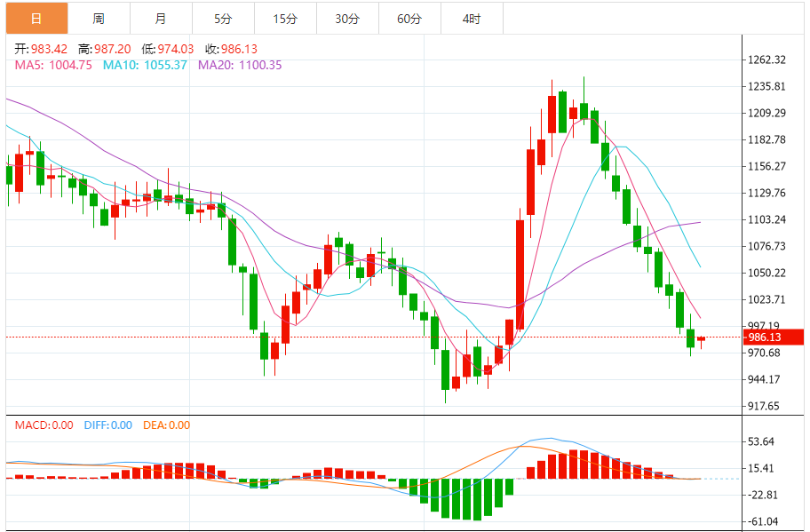Viewport: 810px width, 532px height.
Task: Click the MA5: 1004.75 indicator label
Action: (x=53, y=65)
